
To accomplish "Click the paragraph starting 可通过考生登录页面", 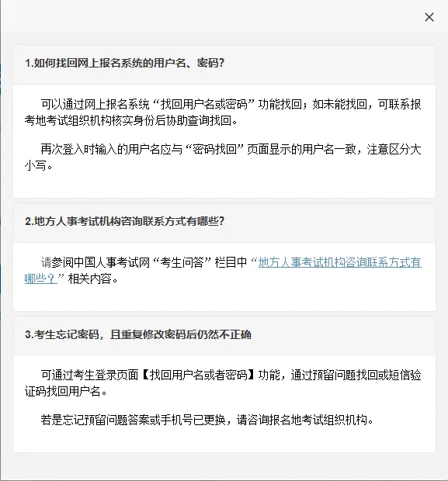I will pyautogui.click(x=223, y=383).
